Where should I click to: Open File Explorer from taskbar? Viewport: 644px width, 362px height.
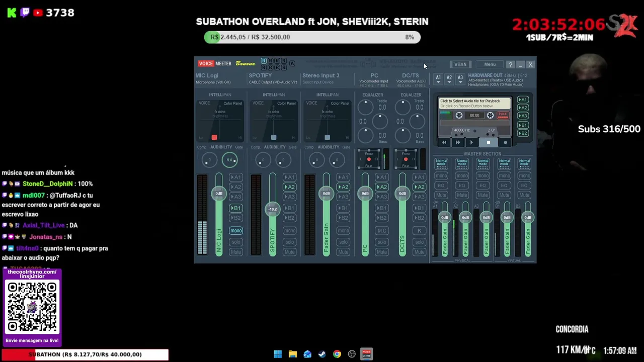(292, 354)
